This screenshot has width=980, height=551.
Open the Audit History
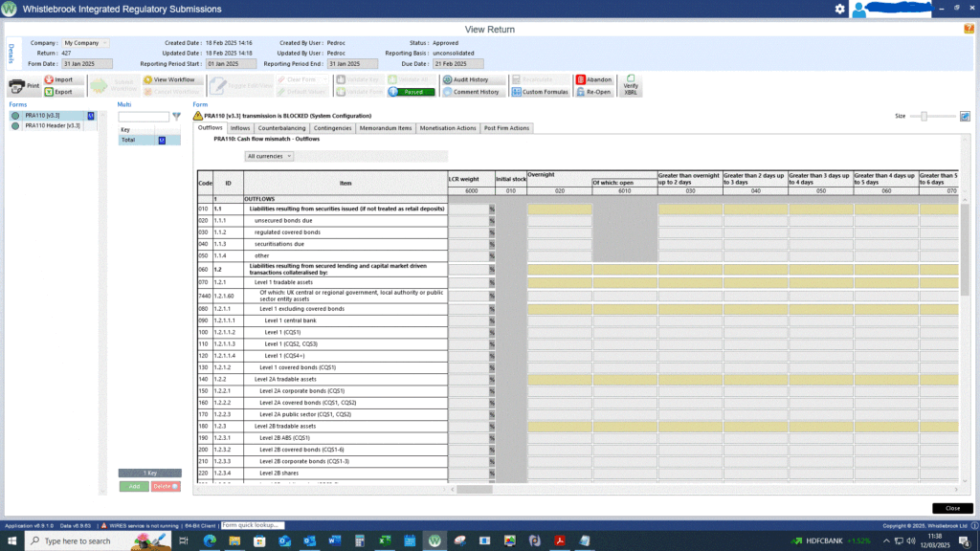point(448,79)
